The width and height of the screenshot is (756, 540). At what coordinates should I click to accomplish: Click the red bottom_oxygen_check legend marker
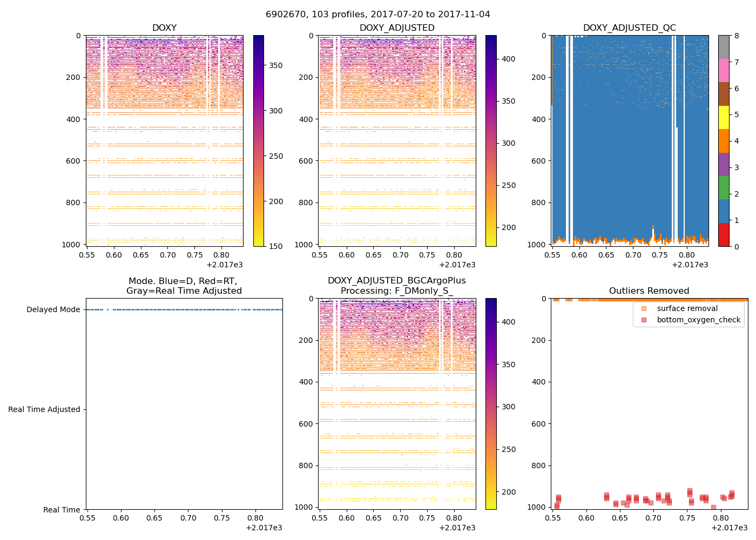[x=643, y=320]
